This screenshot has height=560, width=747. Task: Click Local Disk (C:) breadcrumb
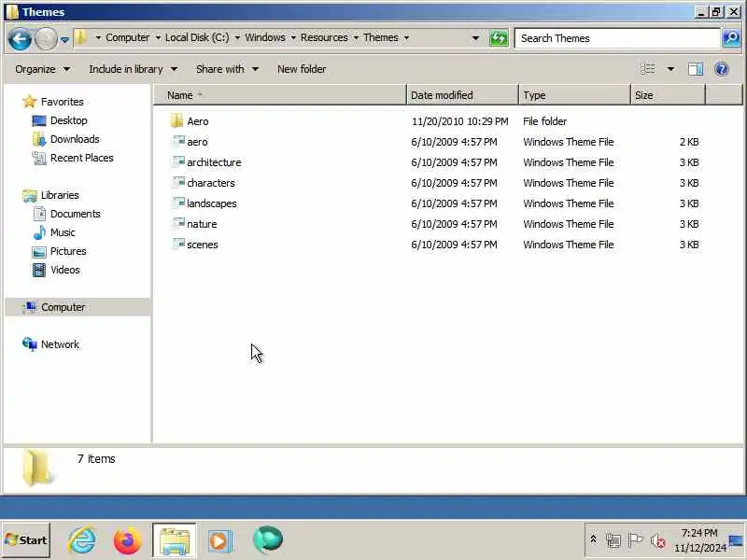point(197,37)
